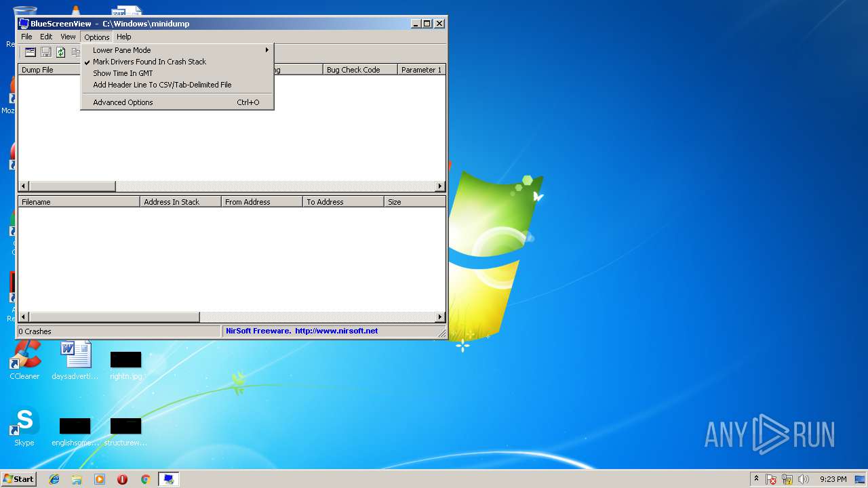Click lower pane horizontal scrollbar thumb

[114, 317]
